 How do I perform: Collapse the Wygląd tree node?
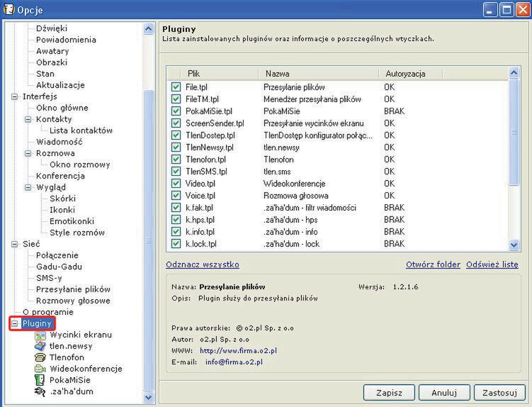coord(28,187)
